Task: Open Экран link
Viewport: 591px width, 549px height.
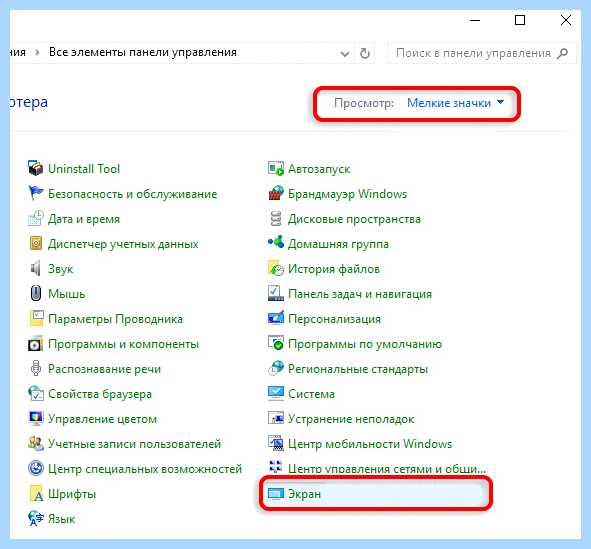Action: [305, 494]
